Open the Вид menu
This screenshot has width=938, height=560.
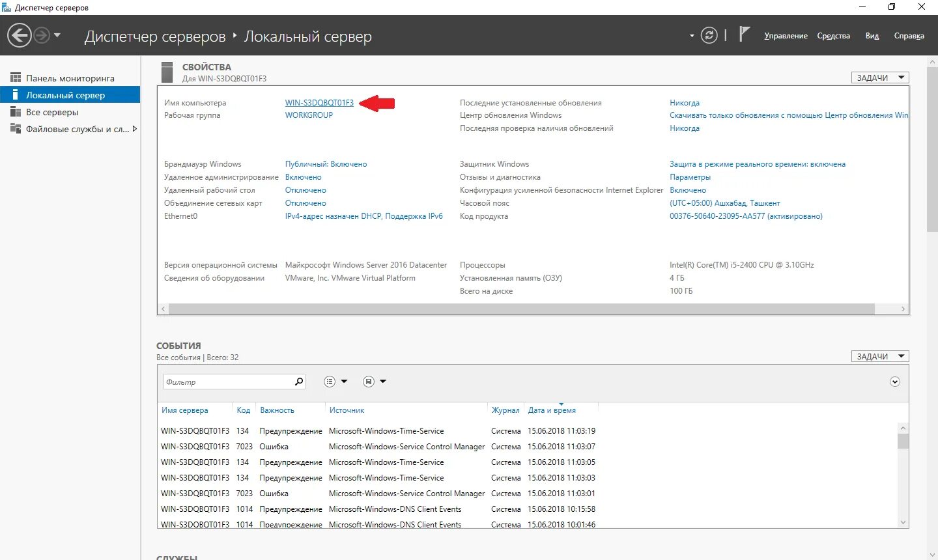(x=872, y=36)
